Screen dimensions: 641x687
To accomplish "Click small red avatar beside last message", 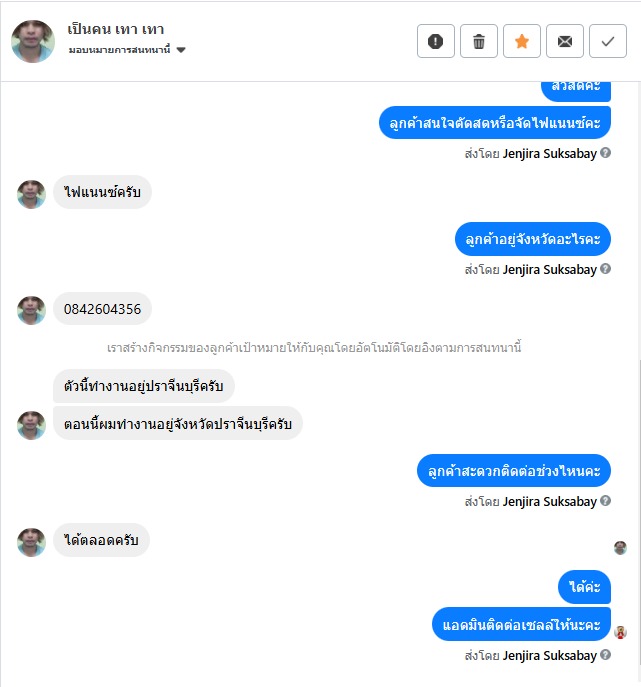I will tap(620, 632).
